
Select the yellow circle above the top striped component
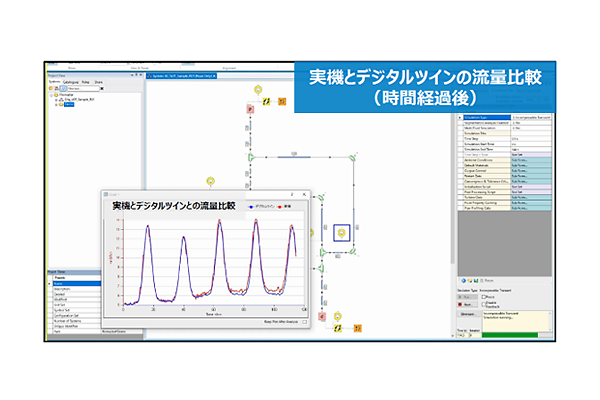pyautogui.click(x=258, y=90)
